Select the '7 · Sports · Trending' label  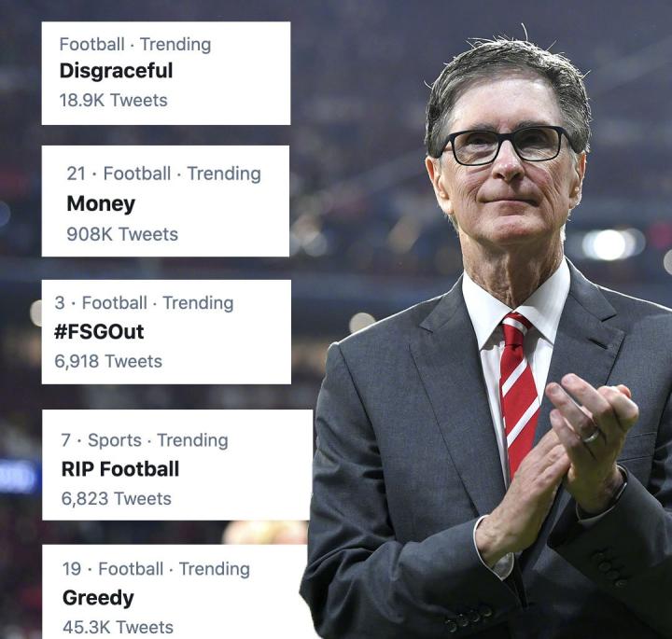pos(145,440)
